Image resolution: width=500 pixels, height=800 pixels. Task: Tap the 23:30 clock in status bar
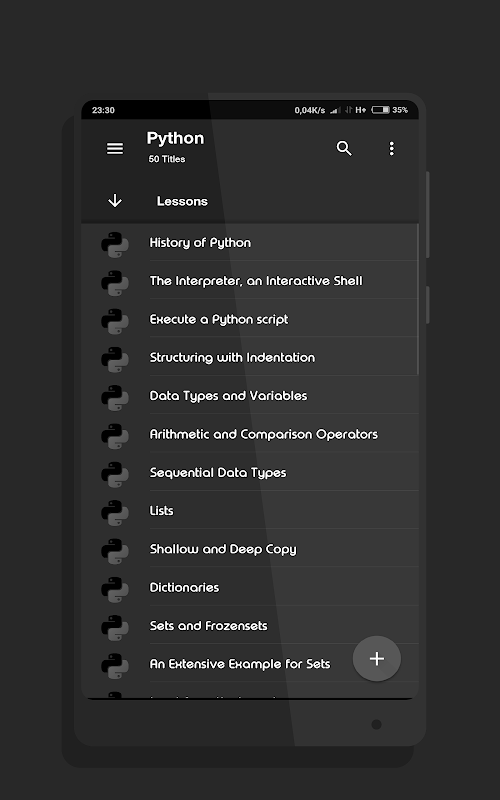[x=103, y=110]
